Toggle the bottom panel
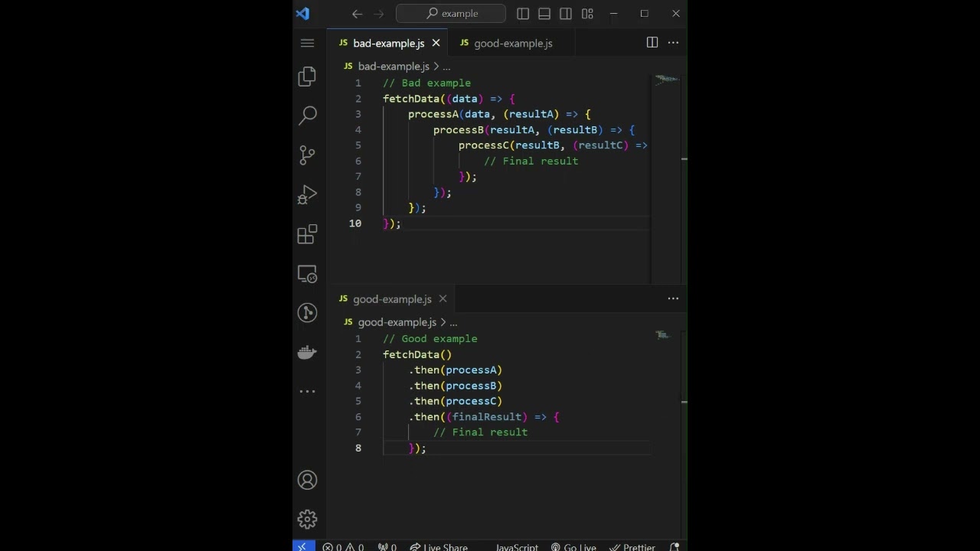Viewport: 980px width, 551px height. 544,13
